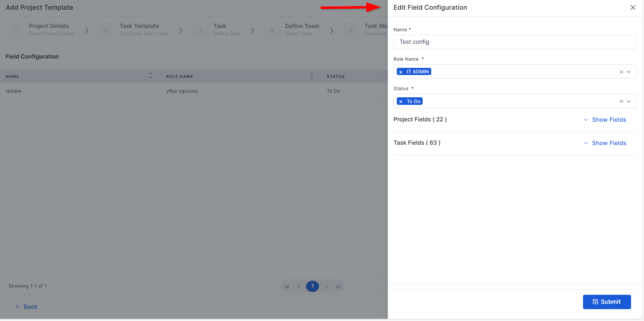Clear all selections in Role Name field
Image resolution: width=644 pixels, height=321 pixels.
[x=621, y=72]
